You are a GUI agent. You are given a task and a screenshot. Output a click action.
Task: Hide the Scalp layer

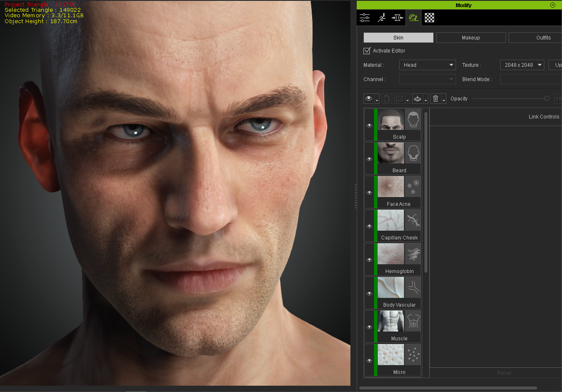(369, 125)
